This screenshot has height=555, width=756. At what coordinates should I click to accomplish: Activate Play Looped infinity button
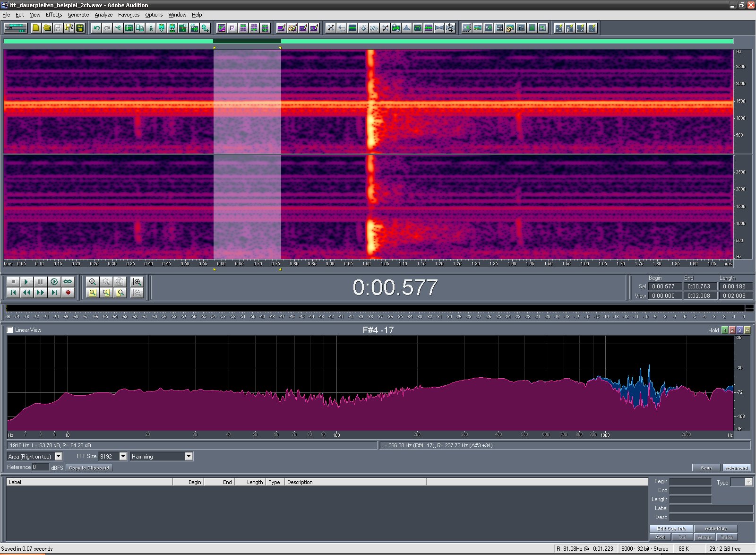click(x=68, y=282)
